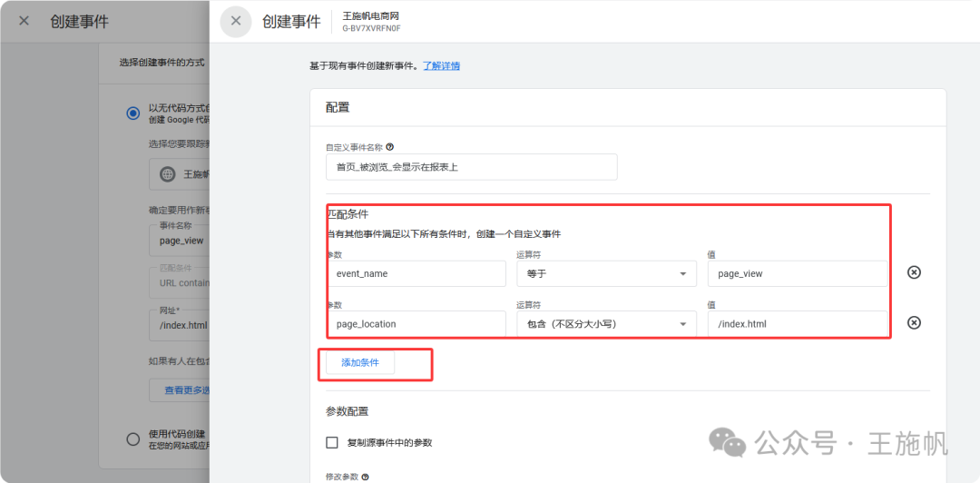Click the 查看更多 button in background window
980x483 pixels.
[180, 390]
